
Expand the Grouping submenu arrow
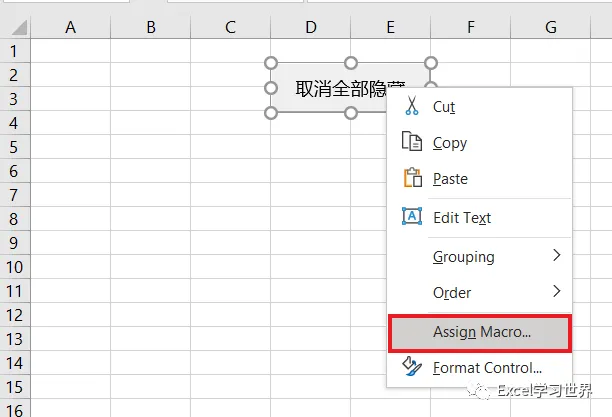point(556,256)
